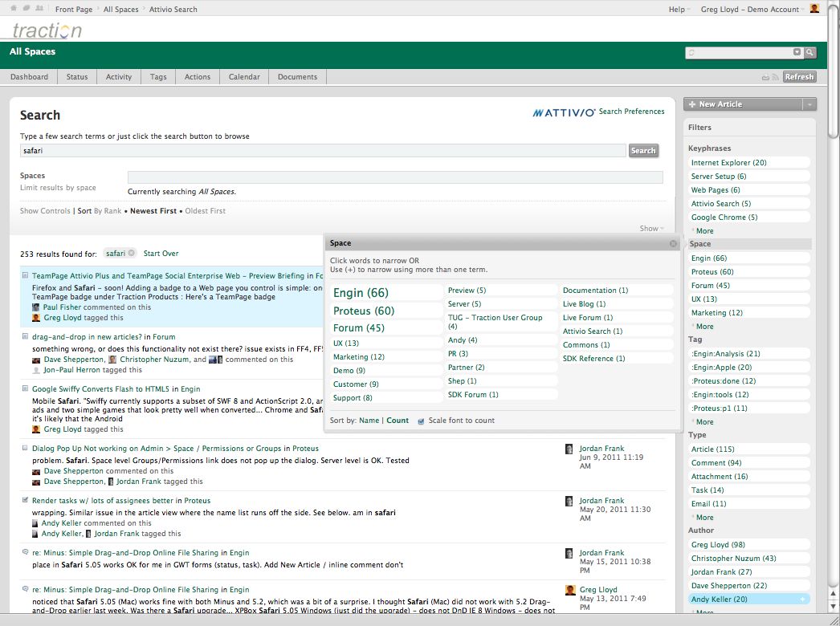Viewport: 840px width, 626px height.
Task: Click Paul Fisher's avatar in the first result
Action: click(x=36, y=307)
